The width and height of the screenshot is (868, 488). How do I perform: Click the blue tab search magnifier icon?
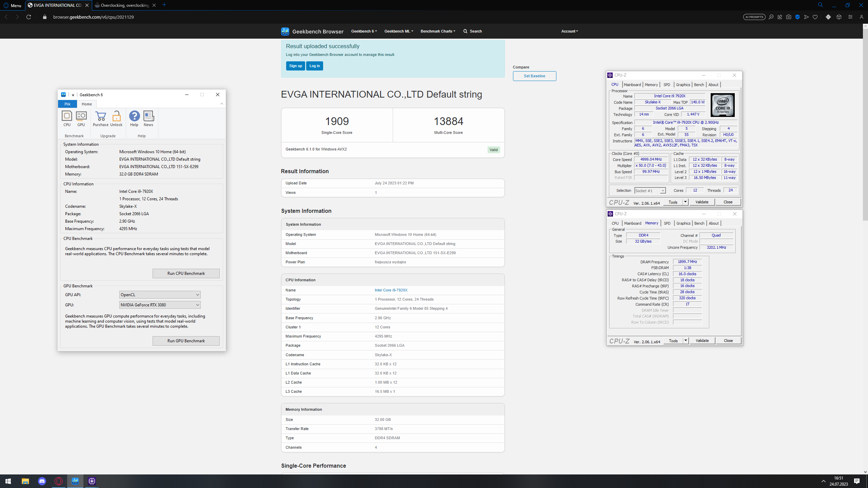pos(820,5)
